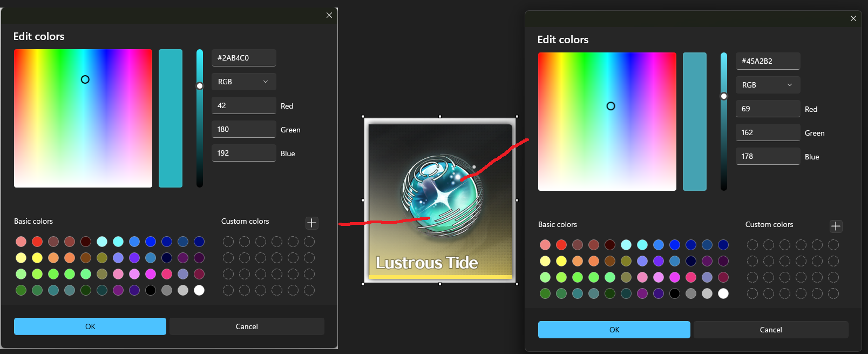Pick the white basic color in the #2AB4C0 dialog
Image resolution: width=868 pixels, height=354 pixels.
[199, 290]
